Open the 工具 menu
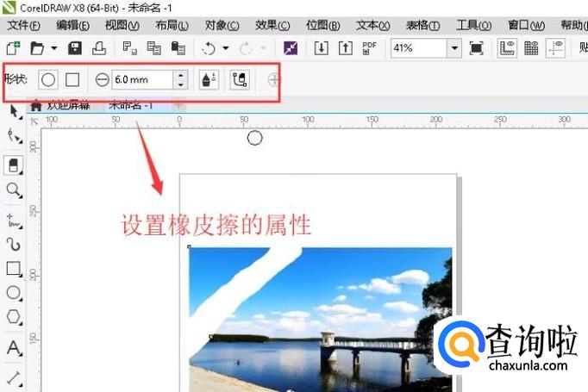Viewport: 588px width, 392px height. (x=473, y=26)
